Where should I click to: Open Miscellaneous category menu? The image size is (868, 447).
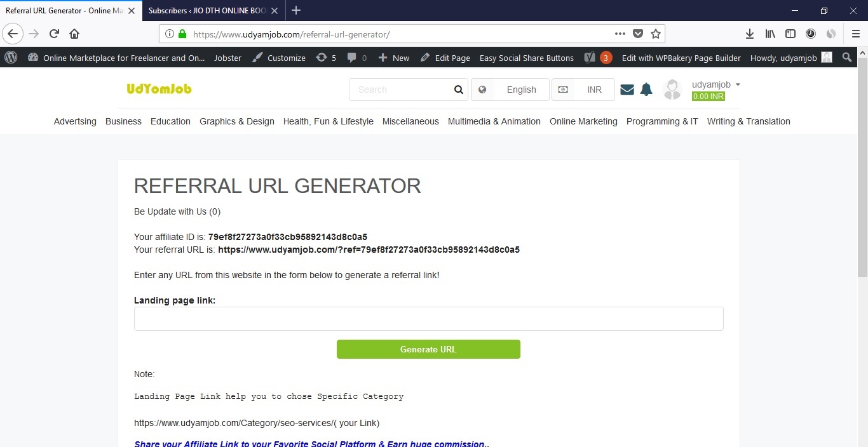click(x=410, y=121)
